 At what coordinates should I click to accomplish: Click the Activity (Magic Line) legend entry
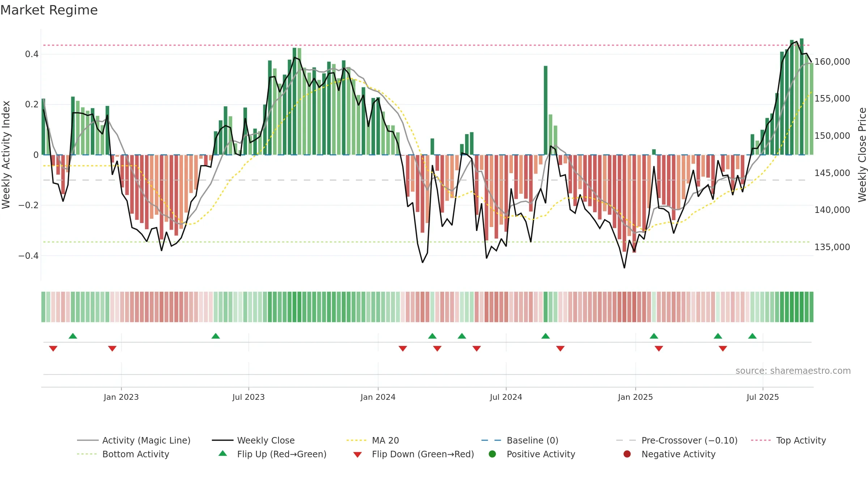point(134,440)
